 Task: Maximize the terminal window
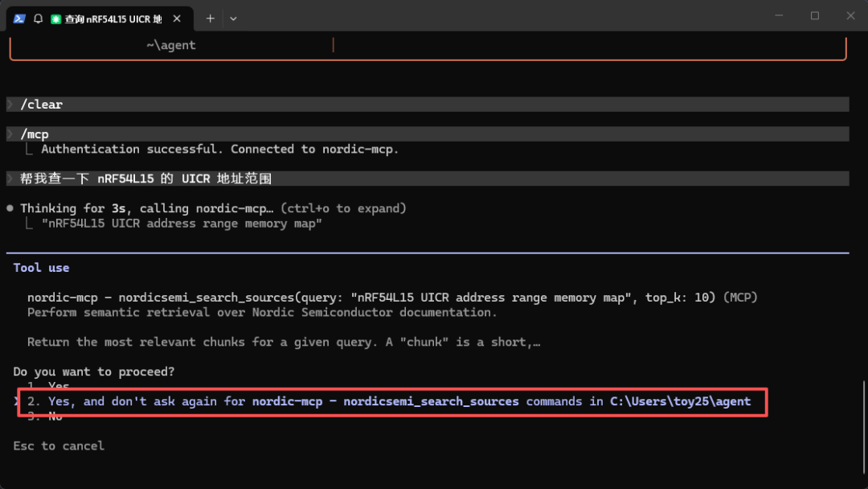pyautogui.click(x=815, y=16)
